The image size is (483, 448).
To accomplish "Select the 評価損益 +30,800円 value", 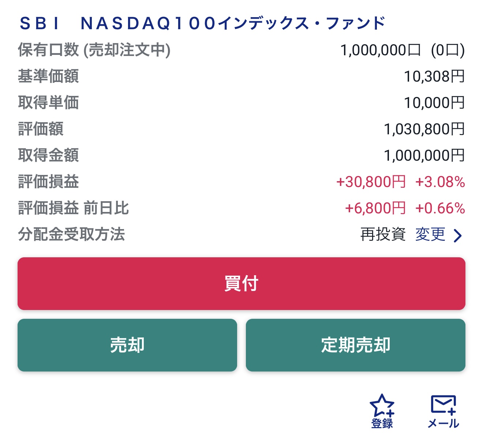I will 371,182.
